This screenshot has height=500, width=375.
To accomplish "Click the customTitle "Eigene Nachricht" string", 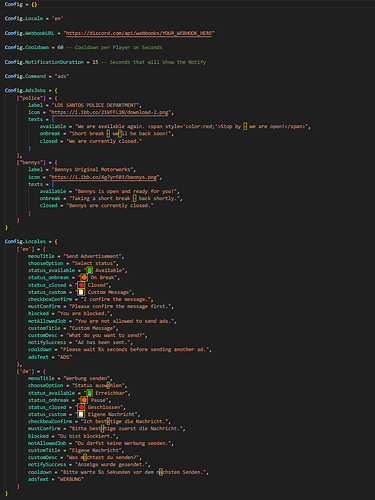I will pyautogui.click(x=96, y=450).
